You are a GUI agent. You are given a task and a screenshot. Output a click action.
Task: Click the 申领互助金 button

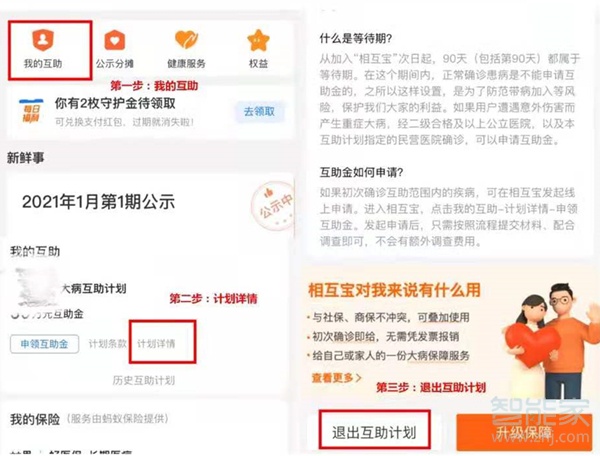click(44, 344)
